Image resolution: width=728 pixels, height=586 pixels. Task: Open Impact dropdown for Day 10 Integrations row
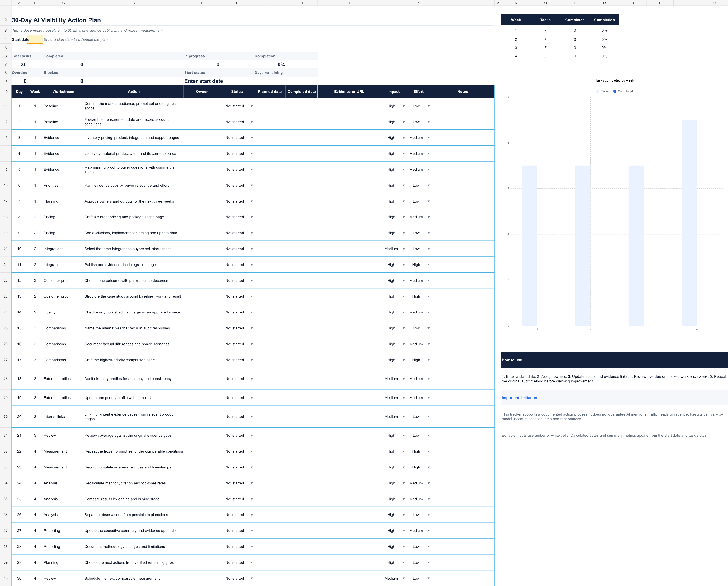click(403, 249)
